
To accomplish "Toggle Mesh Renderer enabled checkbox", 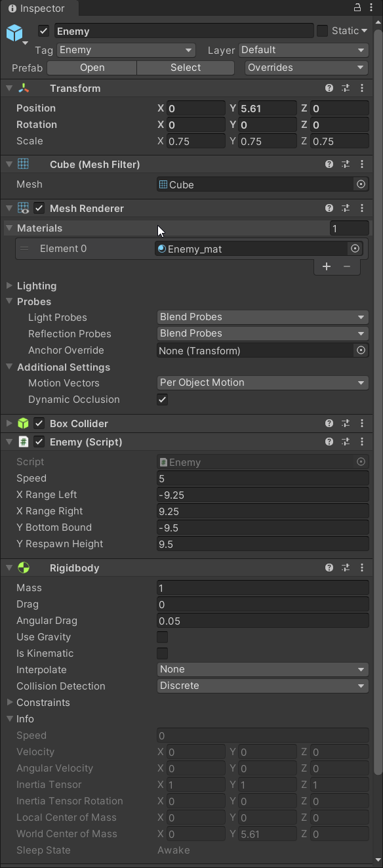I will 39,209.
